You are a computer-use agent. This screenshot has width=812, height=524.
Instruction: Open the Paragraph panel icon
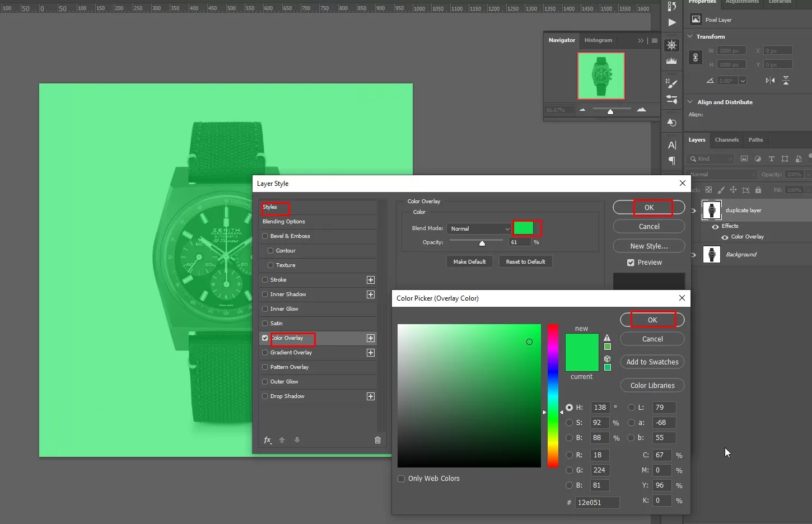click(672, 161)
